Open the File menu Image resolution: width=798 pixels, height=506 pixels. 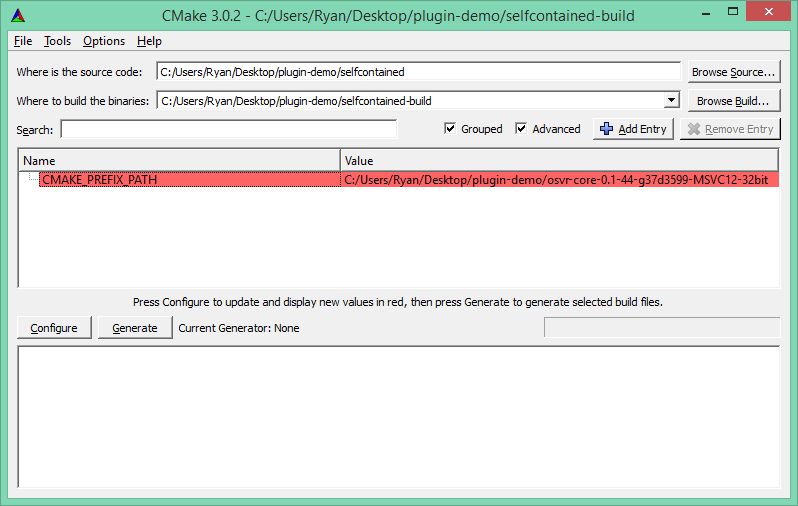click(23, 41)
